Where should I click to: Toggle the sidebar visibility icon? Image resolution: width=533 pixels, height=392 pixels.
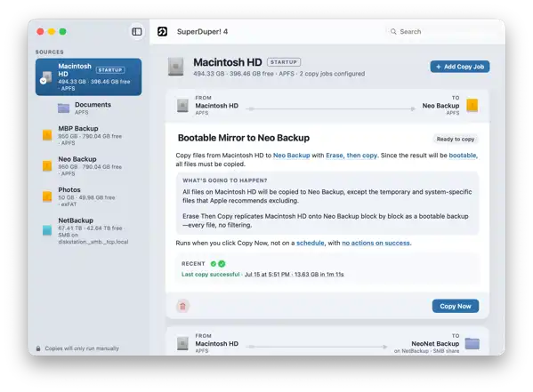tap(137, 32)
